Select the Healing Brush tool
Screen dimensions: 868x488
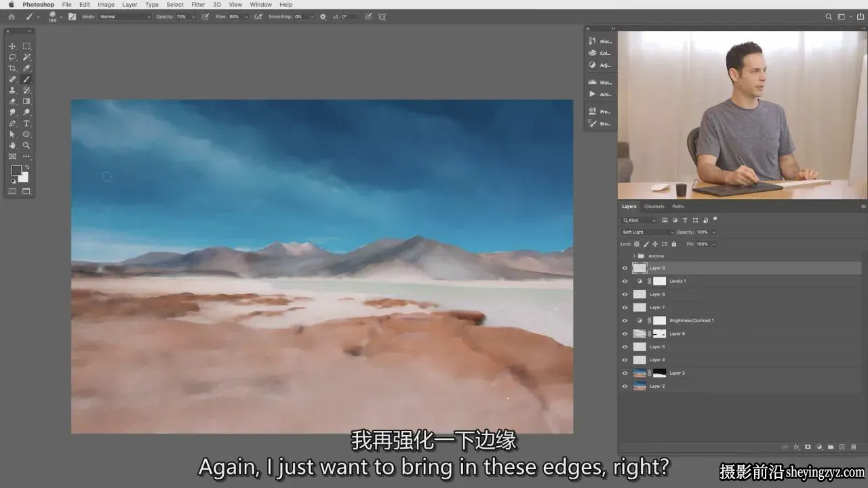(12, 79)
